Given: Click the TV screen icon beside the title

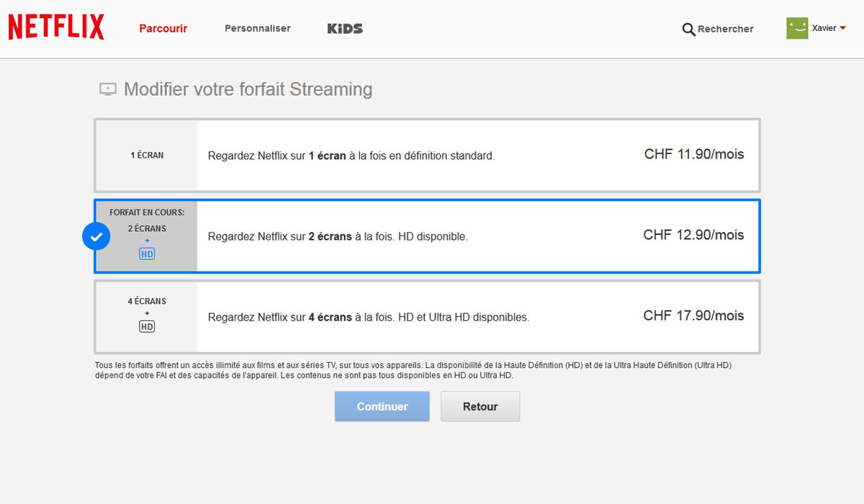Looking at the screenshot, I should (x=107, y=89).
